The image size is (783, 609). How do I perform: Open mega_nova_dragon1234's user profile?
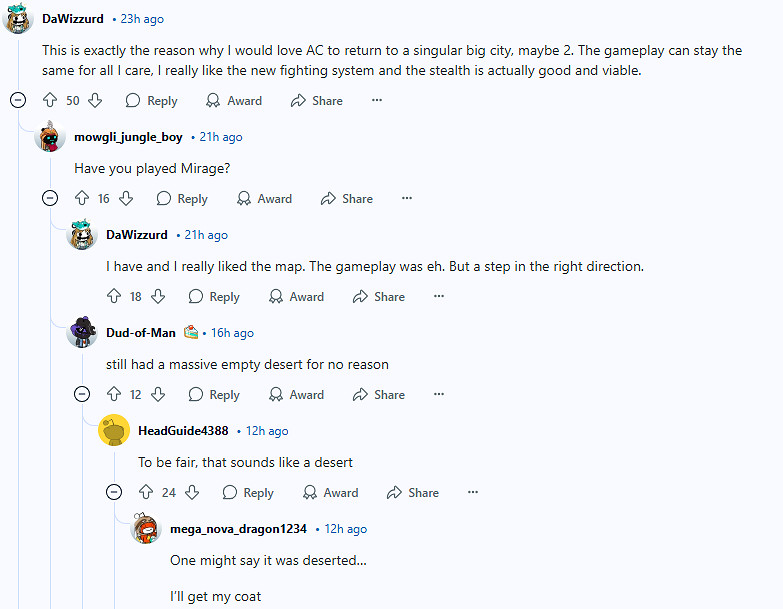pyautogui.click(x=238, y=529)
